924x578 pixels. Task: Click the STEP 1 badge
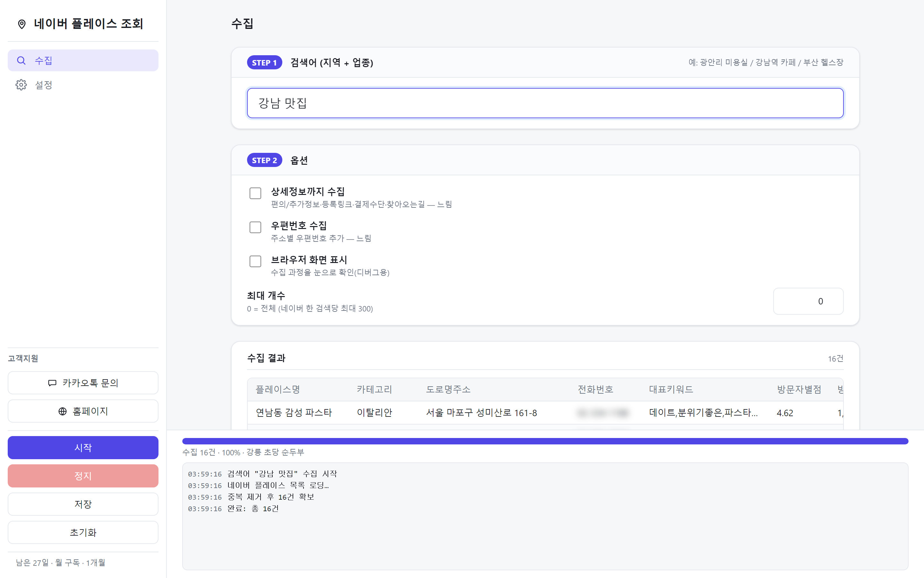pyautogui.click(x=264, y=63)
